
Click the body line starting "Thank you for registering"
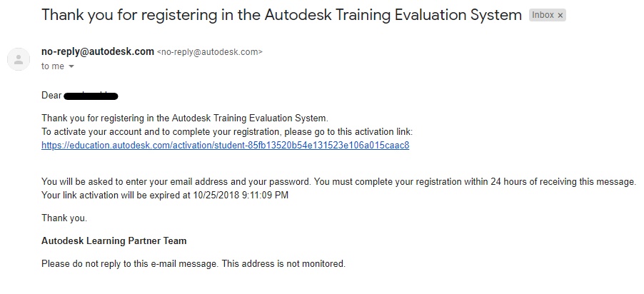184,118
